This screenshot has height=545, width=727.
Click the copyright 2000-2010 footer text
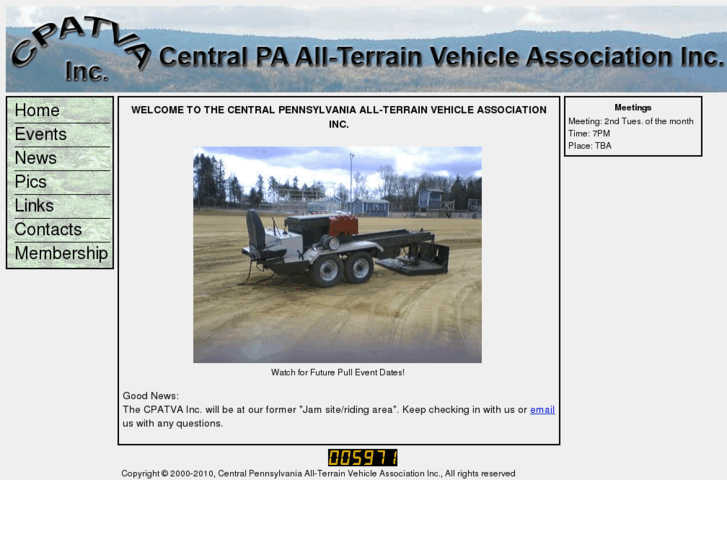(319, 474)
